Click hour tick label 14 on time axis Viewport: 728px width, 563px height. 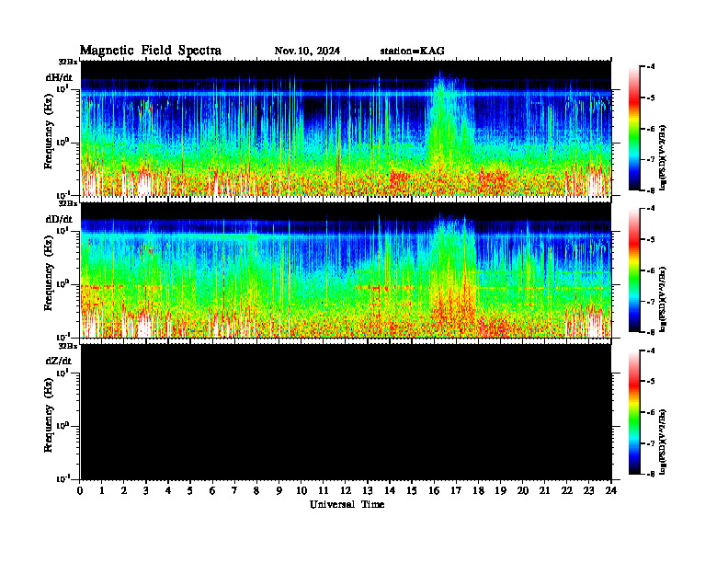tap(390, 490)
